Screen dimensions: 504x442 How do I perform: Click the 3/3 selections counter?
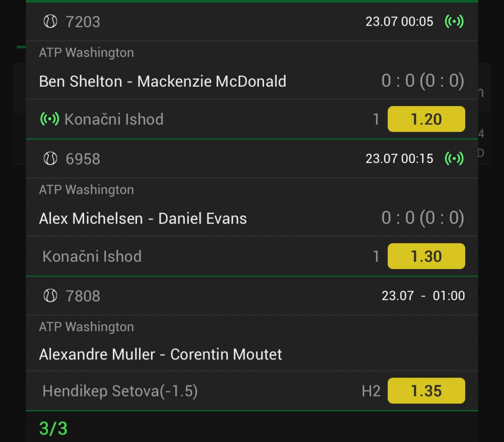[54, 428]
